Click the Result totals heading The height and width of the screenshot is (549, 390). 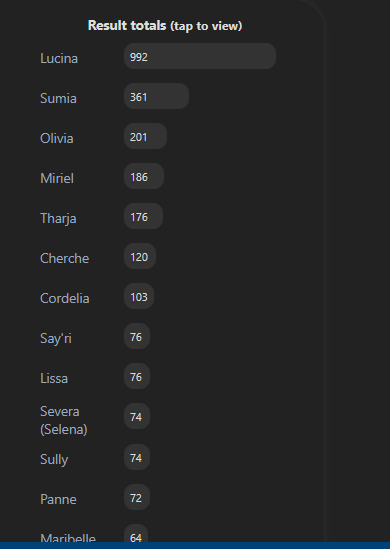[127, 25]
